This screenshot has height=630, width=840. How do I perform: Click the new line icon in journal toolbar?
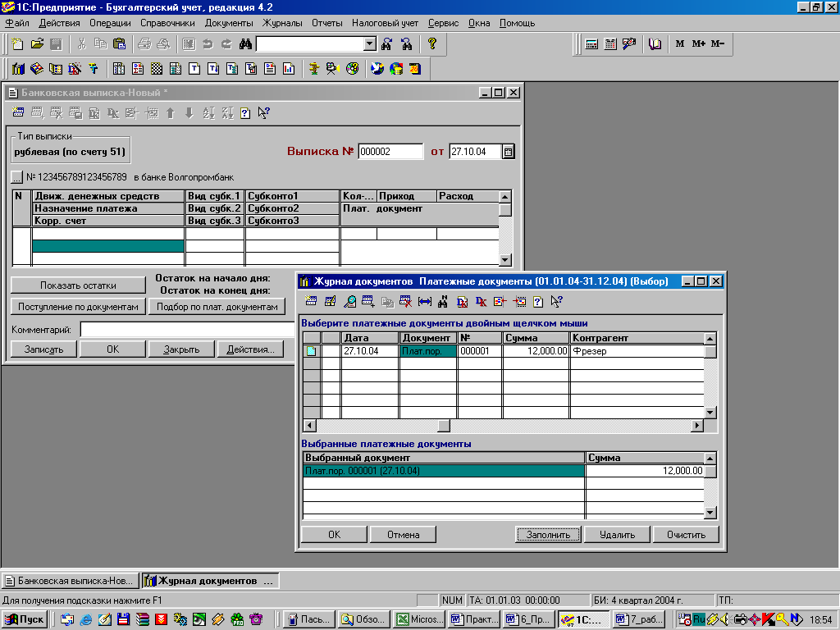tap(311, 302)
